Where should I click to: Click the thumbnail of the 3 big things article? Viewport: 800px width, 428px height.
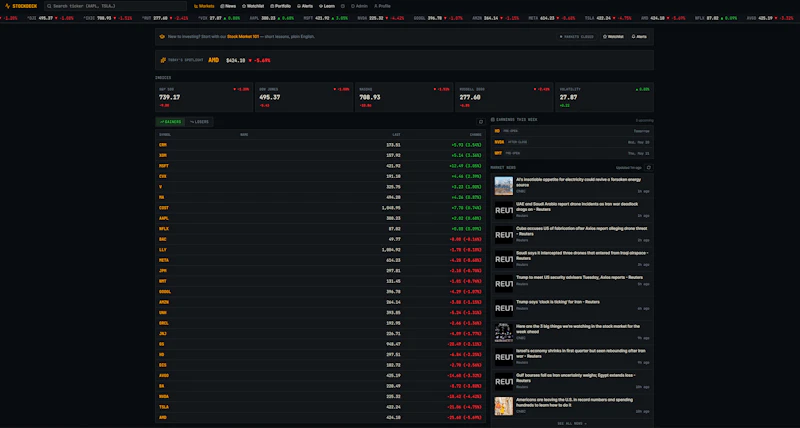(504, 333)
